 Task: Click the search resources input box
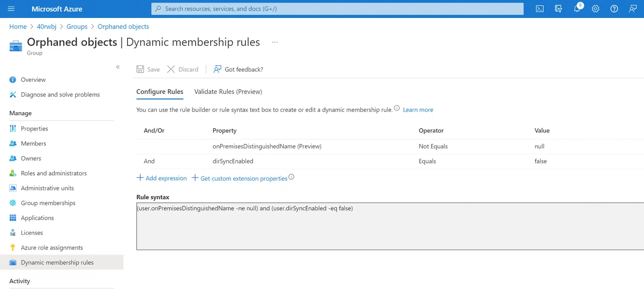click(x=337, y=9)
